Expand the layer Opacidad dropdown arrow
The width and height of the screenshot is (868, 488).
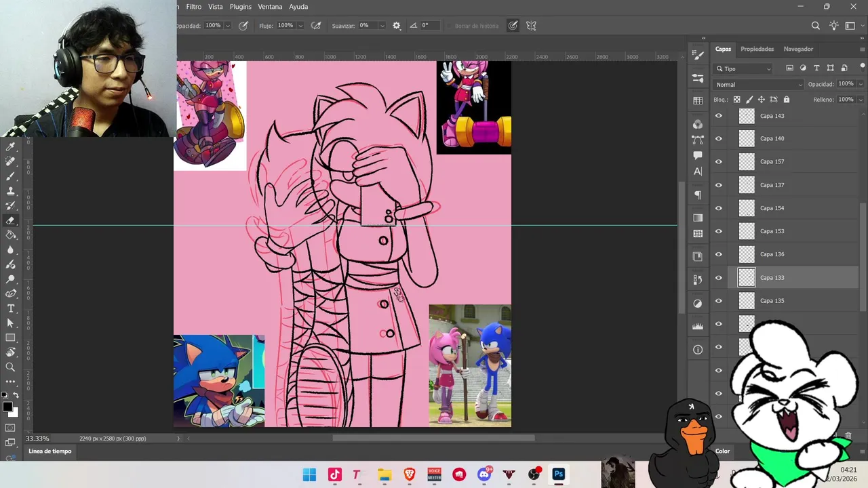tap(861, 84)
